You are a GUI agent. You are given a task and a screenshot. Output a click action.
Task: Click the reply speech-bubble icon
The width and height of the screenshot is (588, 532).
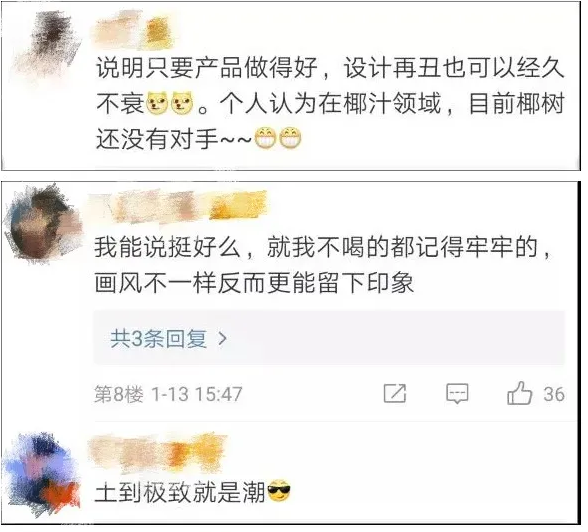457,394
